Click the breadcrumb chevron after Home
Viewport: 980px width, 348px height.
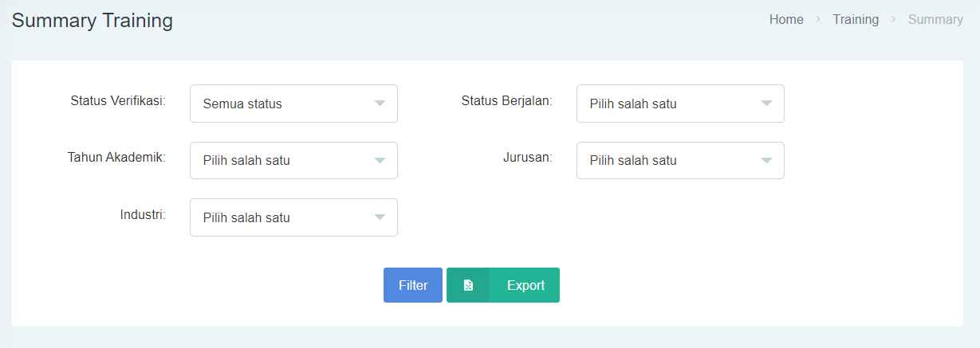[x=818, y=20]
